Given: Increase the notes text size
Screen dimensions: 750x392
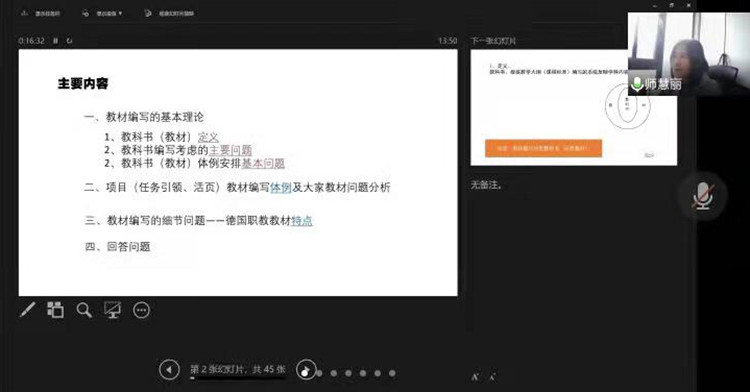Looking at the screenshot, I should tap(475, 377).
